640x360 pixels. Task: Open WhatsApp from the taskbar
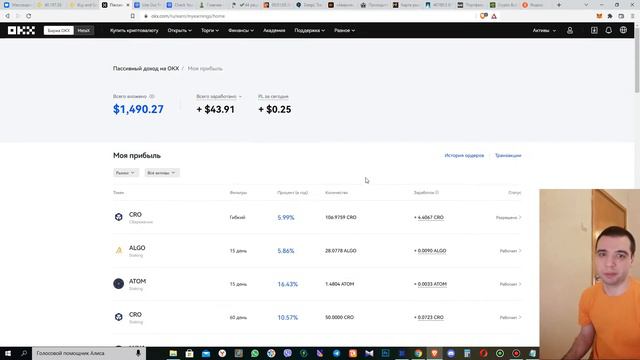click(255, 353)
